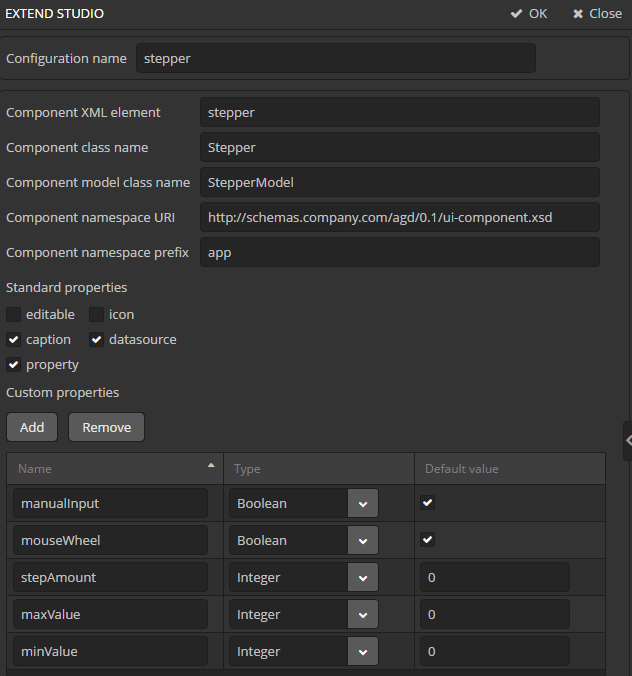This screenshot has width=632, height=676.
Task: Click Remove custom property button
Action: tap(107, 427)
